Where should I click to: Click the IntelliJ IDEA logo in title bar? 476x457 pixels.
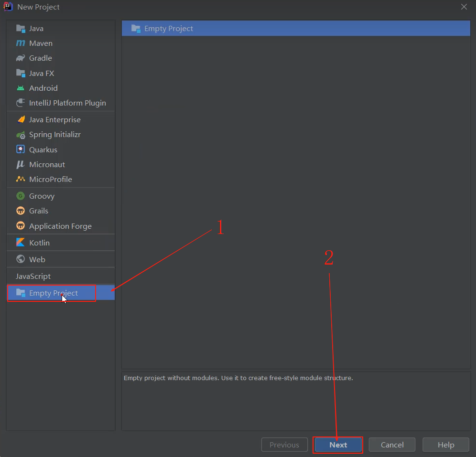8,7
